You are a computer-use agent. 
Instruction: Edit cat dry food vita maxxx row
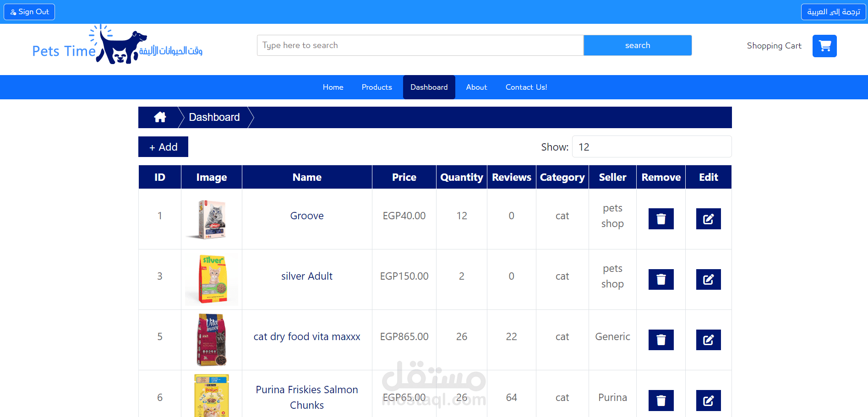coord(708,340)
